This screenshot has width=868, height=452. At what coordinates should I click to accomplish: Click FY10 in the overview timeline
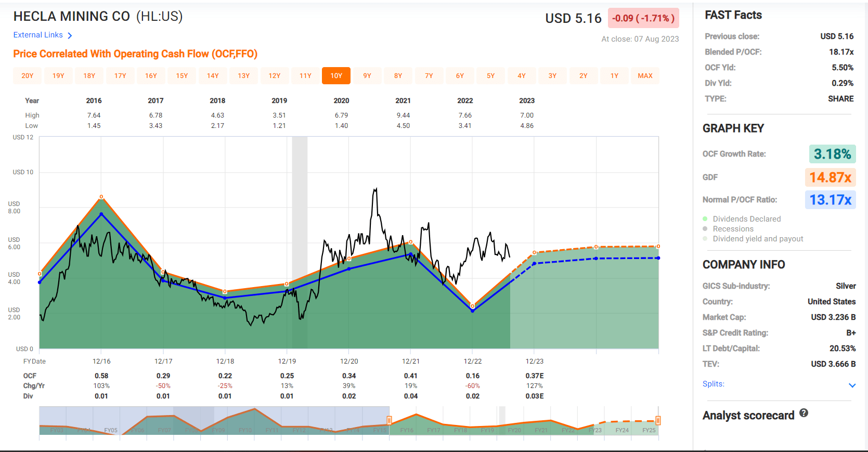pos(245,430)
